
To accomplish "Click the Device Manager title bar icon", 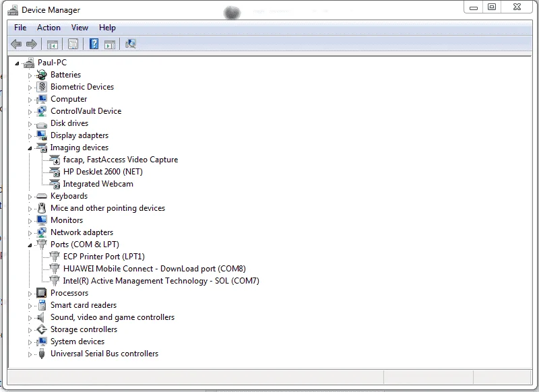I will pyautogui.click(x=13, y=10).
